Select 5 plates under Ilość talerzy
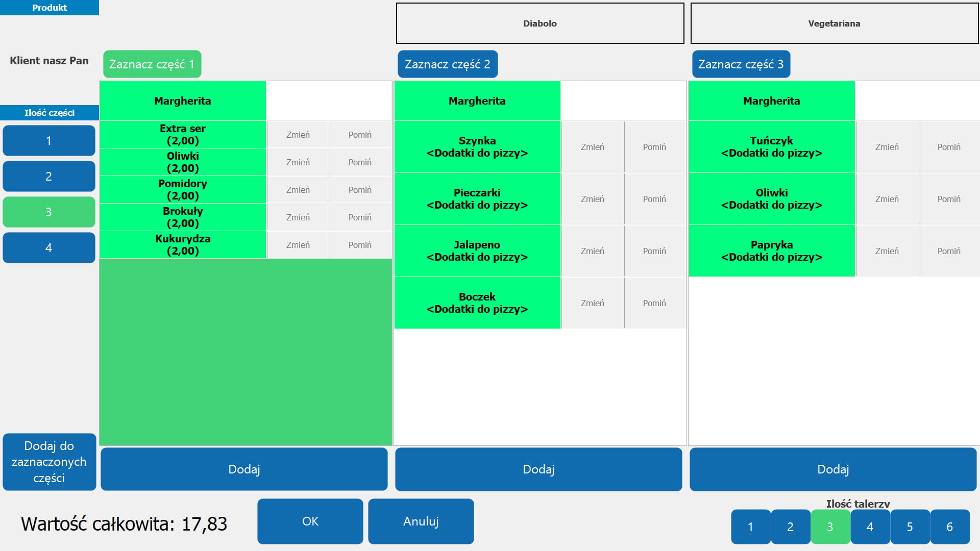 910,527
